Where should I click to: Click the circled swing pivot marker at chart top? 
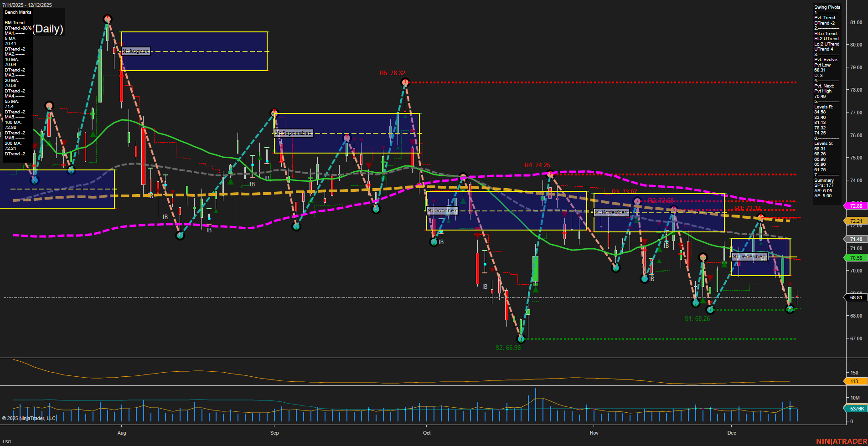click(108, 19)
